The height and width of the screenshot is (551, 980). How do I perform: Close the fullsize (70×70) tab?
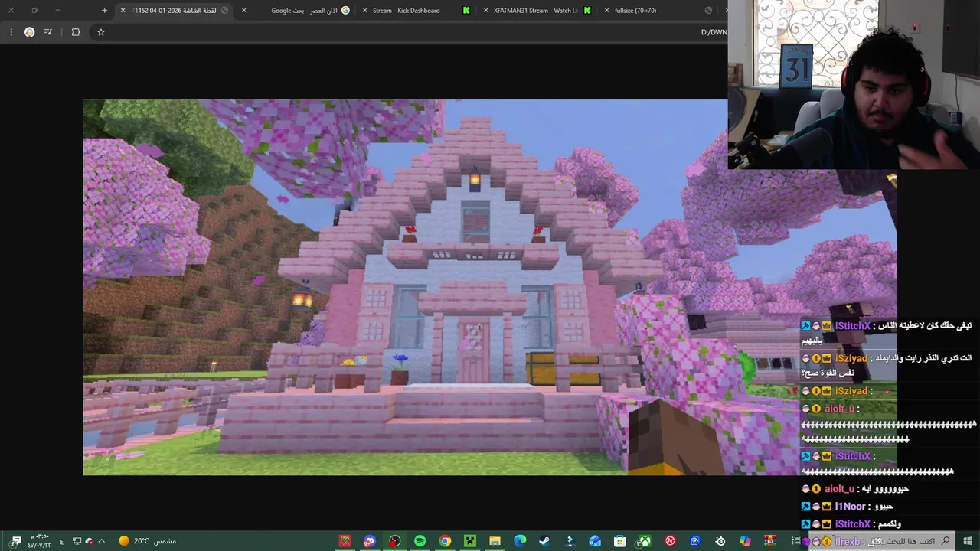click(x=607, y=11)
